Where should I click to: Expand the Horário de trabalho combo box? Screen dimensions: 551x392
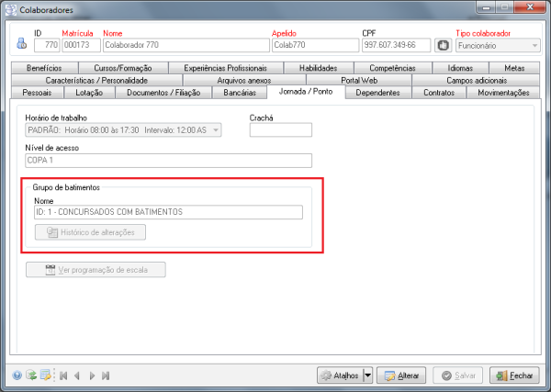pos(216,130)
